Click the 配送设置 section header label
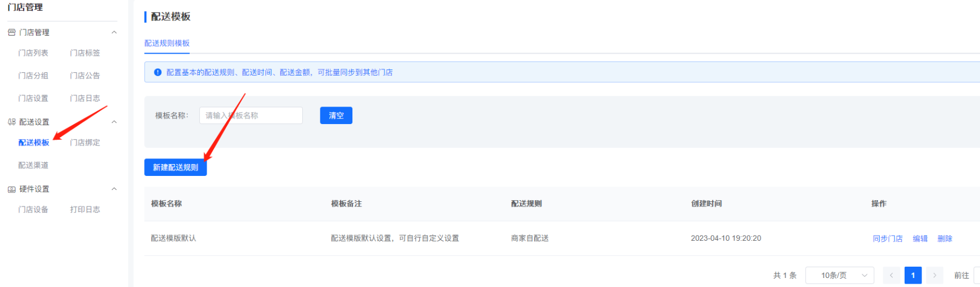 tap(34, 122)
